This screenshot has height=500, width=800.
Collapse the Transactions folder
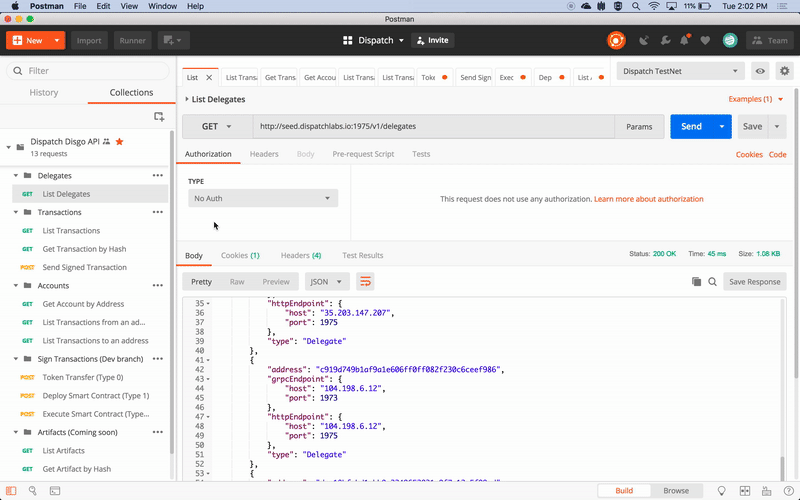pos(16,212)
